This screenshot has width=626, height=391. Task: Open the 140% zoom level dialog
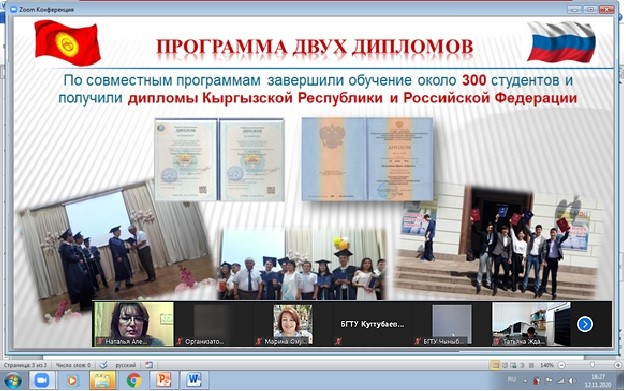pos(547,365)
